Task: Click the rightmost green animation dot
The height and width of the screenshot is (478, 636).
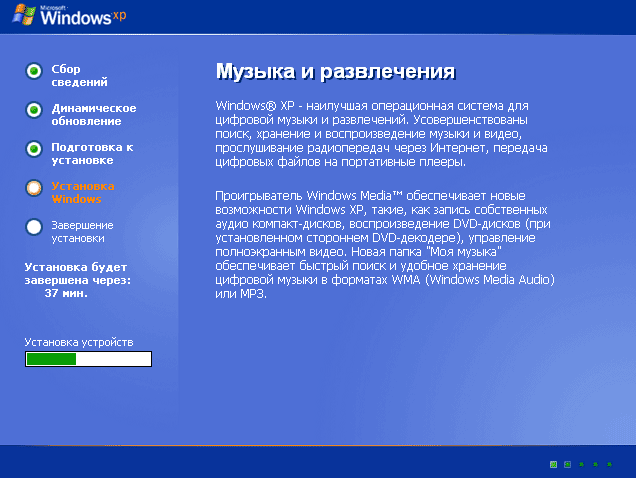Action: coord(609,464)
